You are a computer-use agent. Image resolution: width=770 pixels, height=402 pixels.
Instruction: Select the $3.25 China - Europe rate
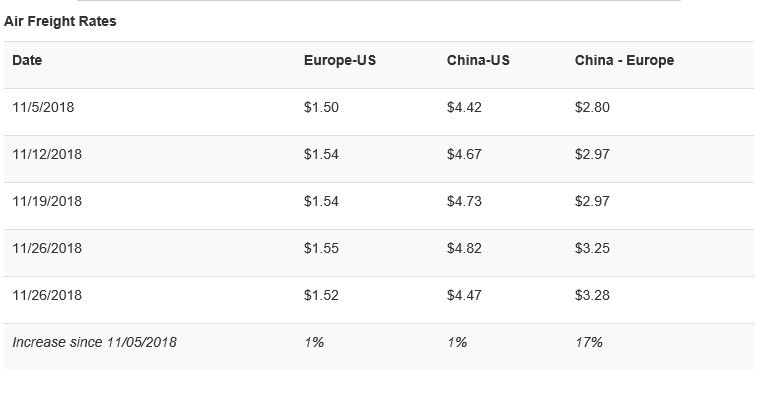point(592,248)
